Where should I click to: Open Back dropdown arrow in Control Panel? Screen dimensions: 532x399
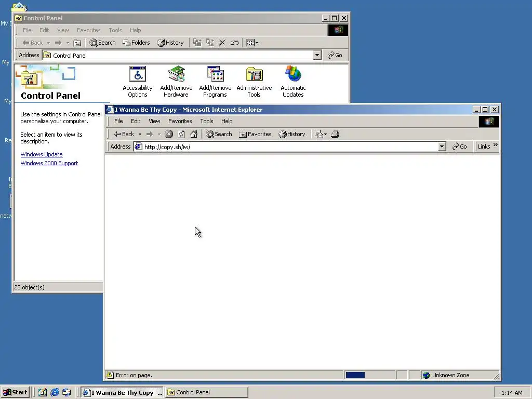tap(48, 43)
